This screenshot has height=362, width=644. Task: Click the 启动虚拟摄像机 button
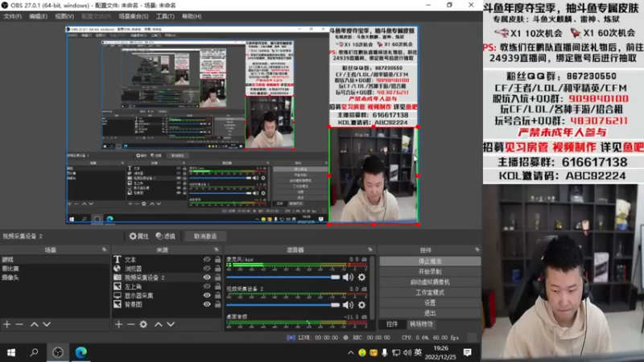tap(430, 282)
